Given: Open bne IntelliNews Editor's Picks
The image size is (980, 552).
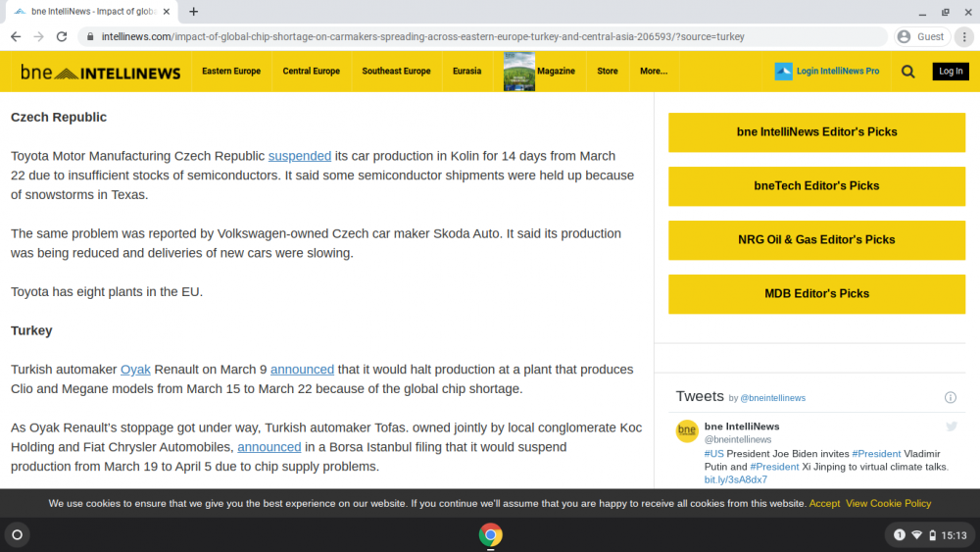Looking at the screenshot, I should tap(816, 132).
